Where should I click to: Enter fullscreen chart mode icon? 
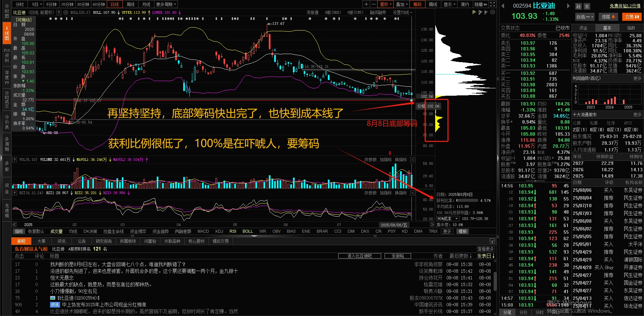492,4
